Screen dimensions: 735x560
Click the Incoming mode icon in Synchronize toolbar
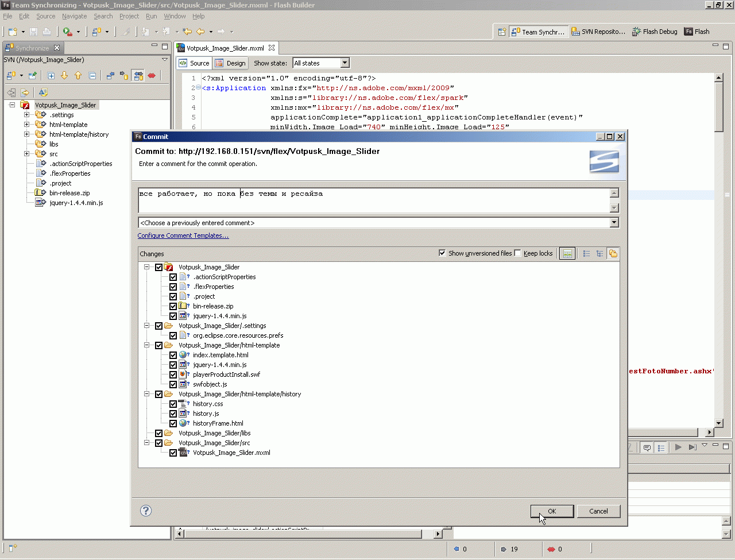(x=110, y=76)
